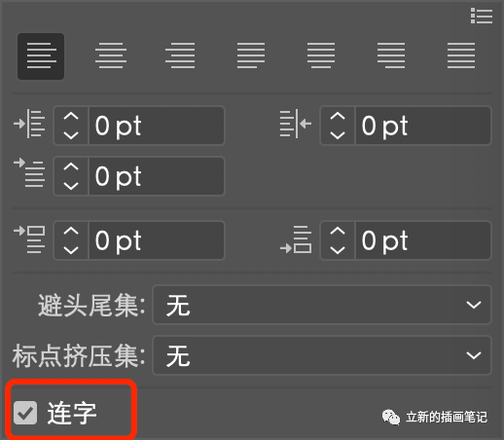Viewport: 504px width, 440px height.
Task: Increase the left indent value
Action: coord(71,117)
